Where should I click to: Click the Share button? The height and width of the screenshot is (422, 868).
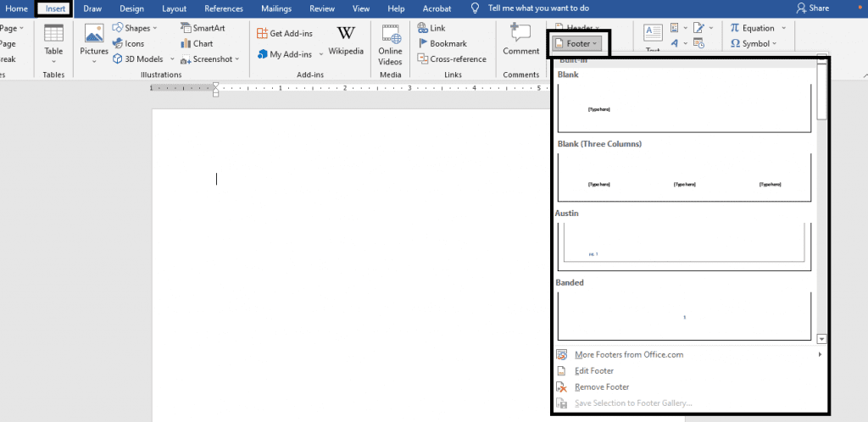click(x=812, y=8)
